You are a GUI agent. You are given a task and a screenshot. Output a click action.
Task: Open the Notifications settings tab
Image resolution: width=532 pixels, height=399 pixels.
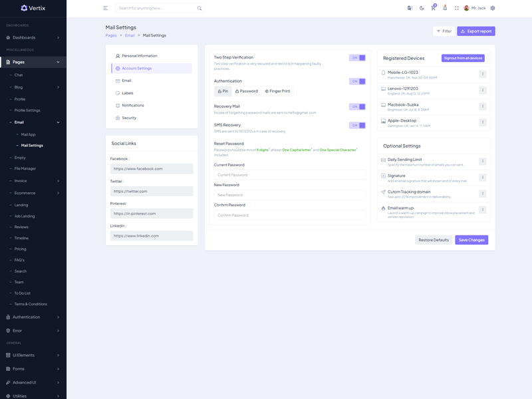pos(133,106)
